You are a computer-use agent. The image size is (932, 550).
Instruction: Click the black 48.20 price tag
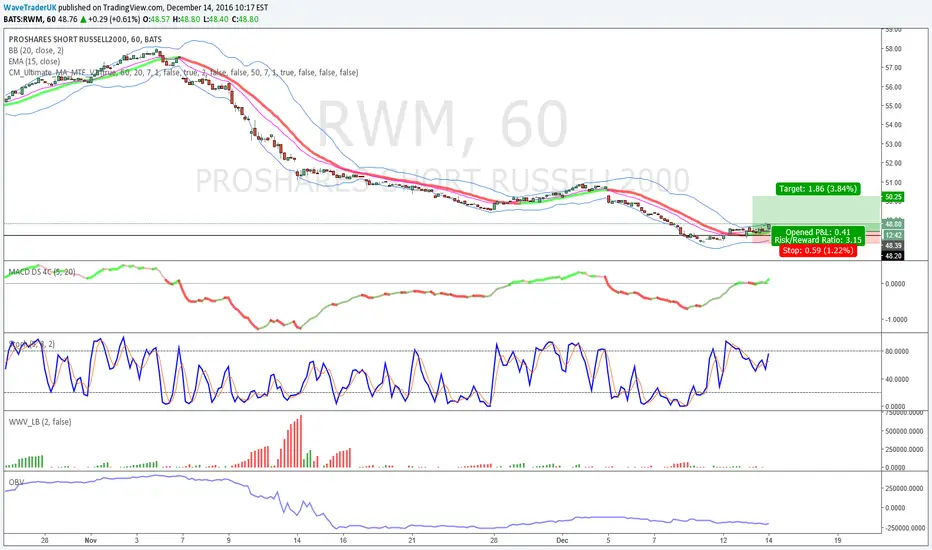tap(893, 256)
